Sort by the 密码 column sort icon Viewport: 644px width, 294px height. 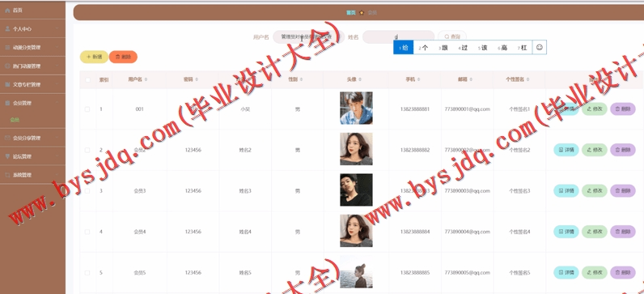(197, 79)
